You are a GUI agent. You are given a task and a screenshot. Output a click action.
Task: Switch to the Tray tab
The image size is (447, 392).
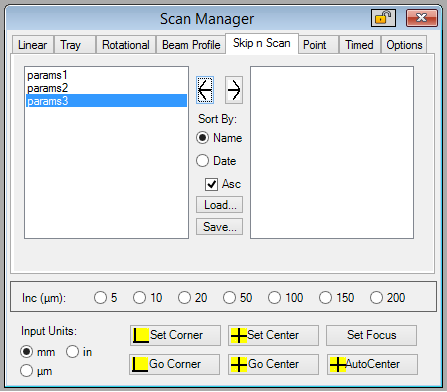(75, 45)
